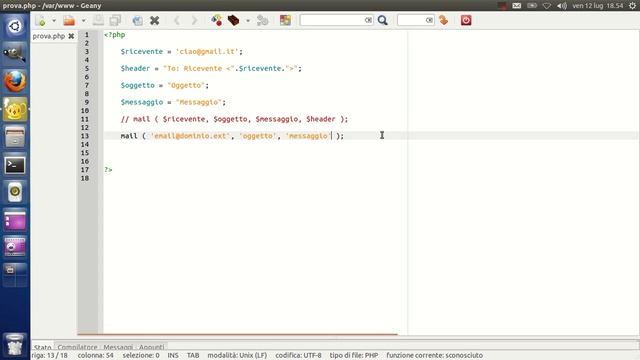Open the workspace switcher in the dock

click(x=15, y=275)
